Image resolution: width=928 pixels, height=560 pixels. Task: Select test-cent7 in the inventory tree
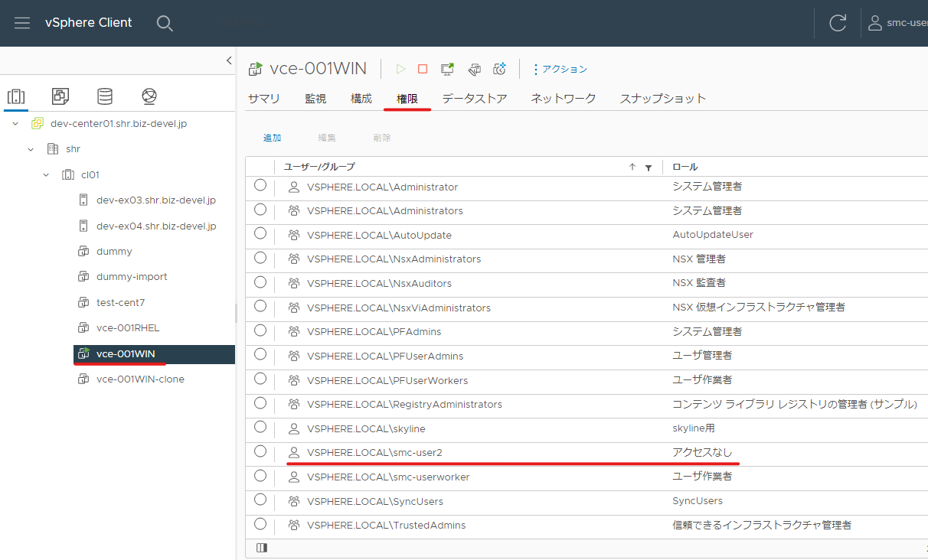(120, 303)
